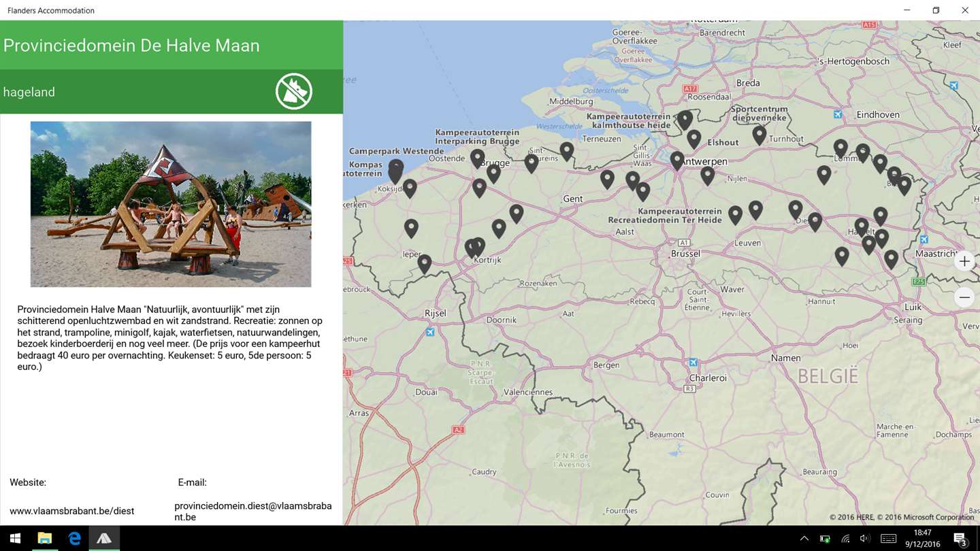Screen dimensions: 980x551
Task: Click the 'Website:' label
Action: (x=28, y=482)
